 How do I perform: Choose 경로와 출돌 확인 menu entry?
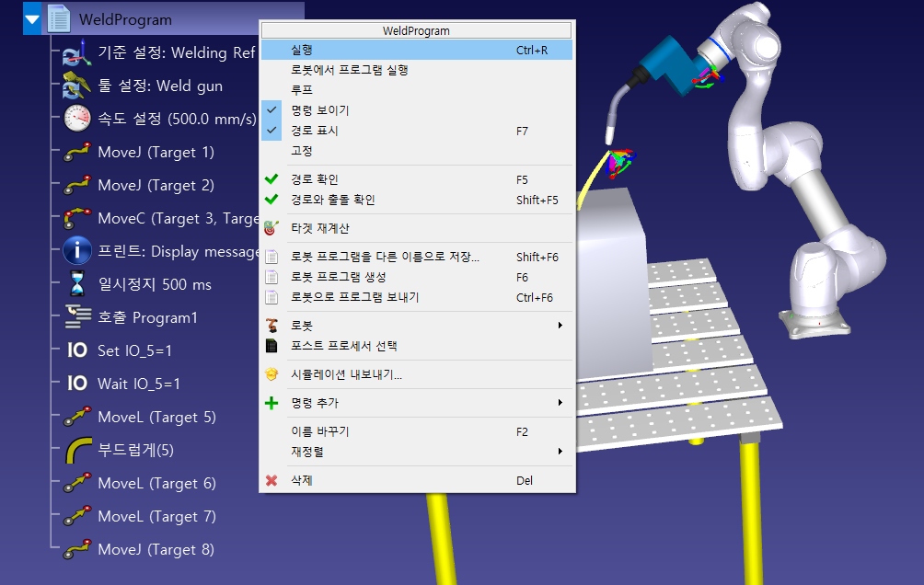coord(417,200)
